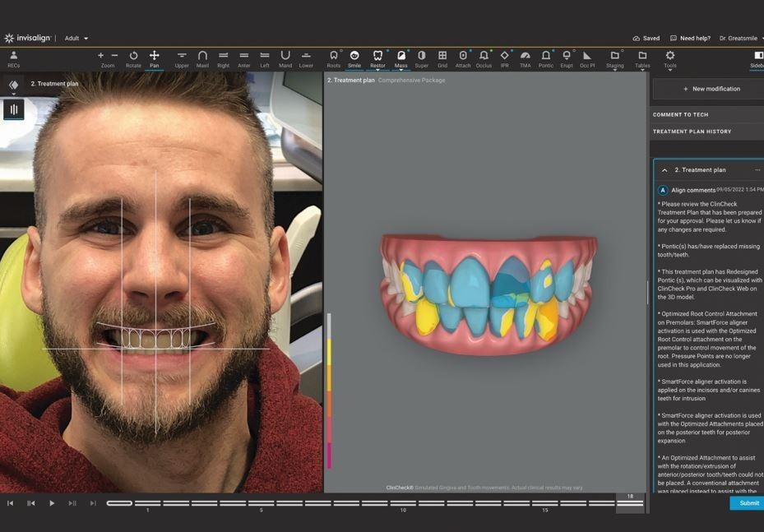Image resolution: width=764 pixels, height=532 pixels.
Task: Open the Tools gear menu
Action: tap(670, 60)
